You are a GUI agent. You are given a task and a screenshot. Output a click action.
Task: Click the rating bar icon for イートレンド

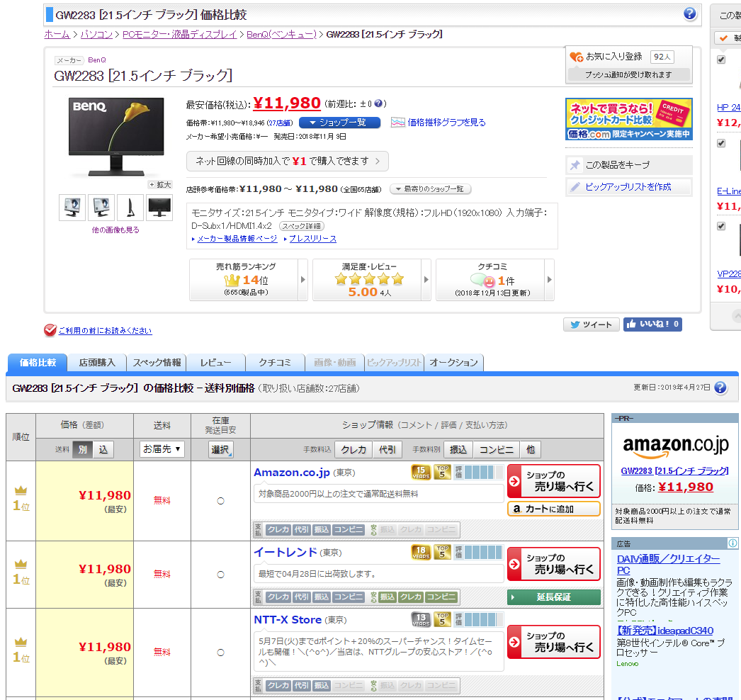(x=479, y=552)
